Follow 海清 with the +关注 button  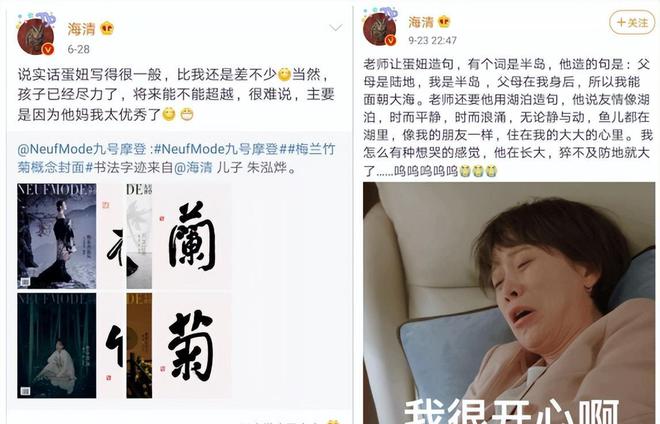click(x=632, y=22)
